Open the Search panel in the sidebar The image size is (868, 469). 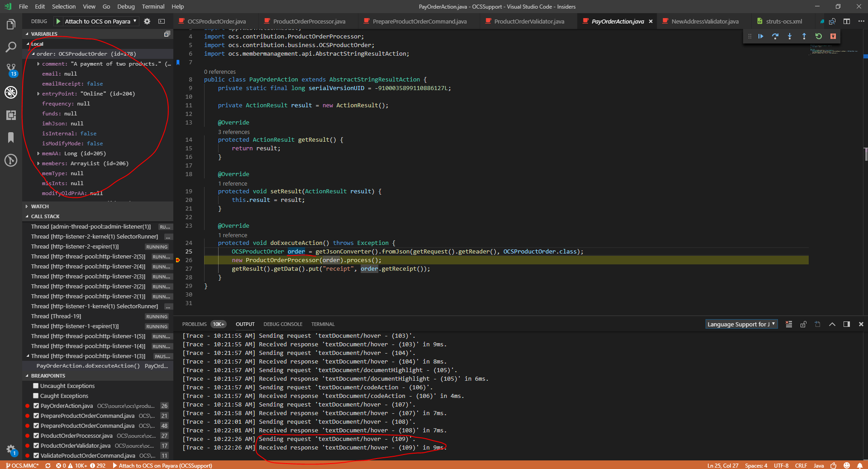[x=11, y=47]
